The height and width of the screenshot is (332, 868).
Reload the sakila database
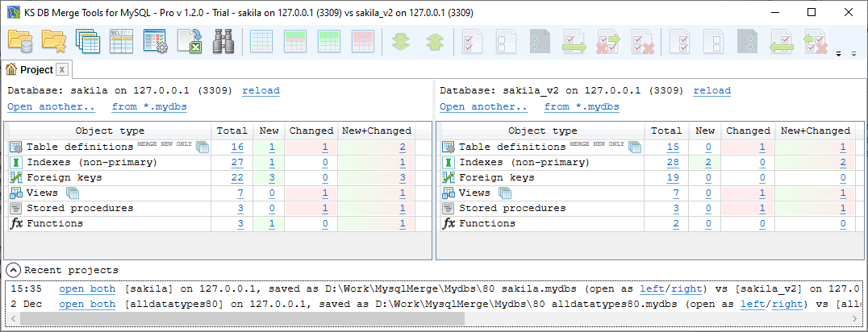pos(261,91)
